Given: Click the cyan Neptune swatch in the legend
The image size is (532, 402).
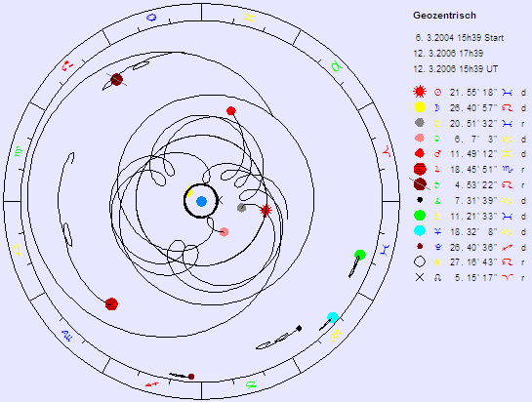Looking at the screenshot, I should click(x=420, y=230).
